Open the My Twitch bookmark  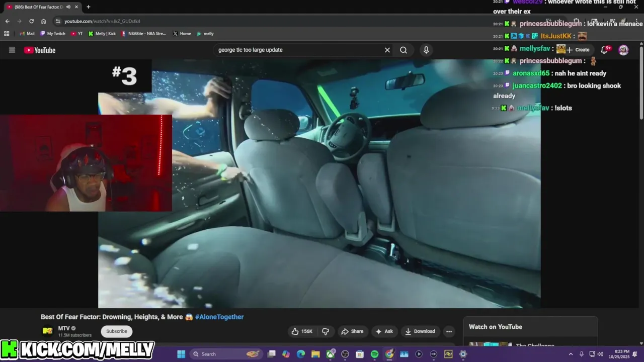point(53,34)
